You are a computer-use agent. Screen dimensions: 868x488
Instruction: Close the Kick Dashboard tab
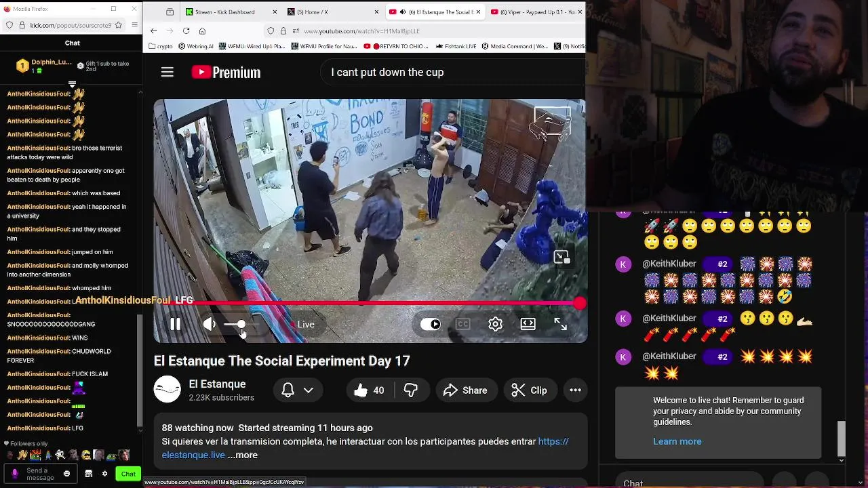pos(275,12)
